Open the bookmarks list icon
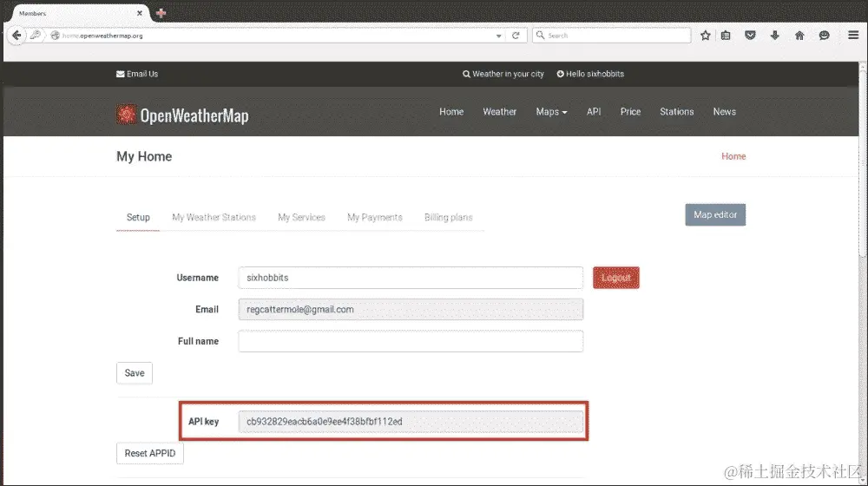Screen dimensions: 868x486 tap(726, 36)
